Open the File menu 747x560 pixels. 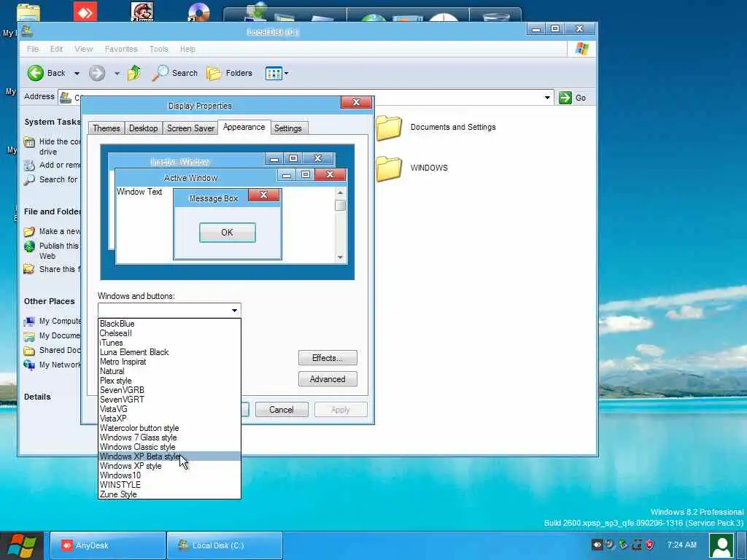33,49
